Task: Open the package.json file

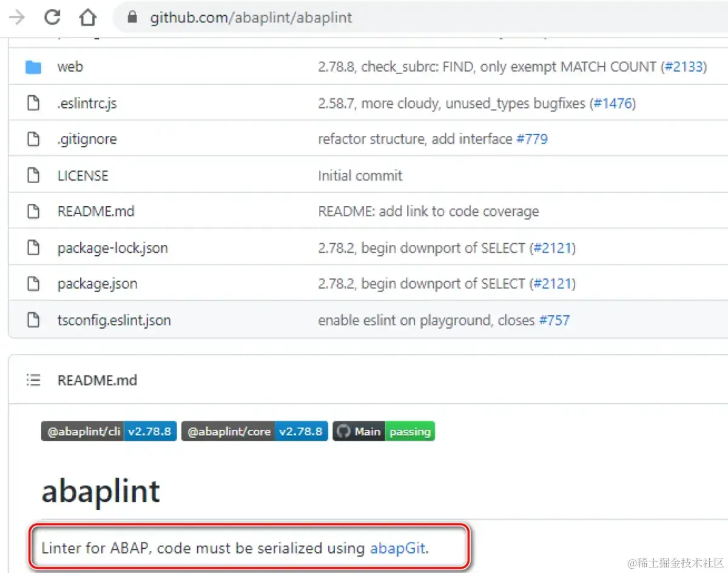Action: click(x=97, y=284)
